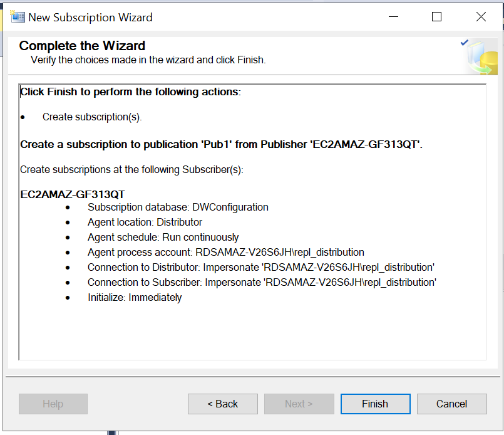Click the 'Complete the Wizard' heading
The height and width of the screenshot is (435, 504).
[x=82, y=46]
